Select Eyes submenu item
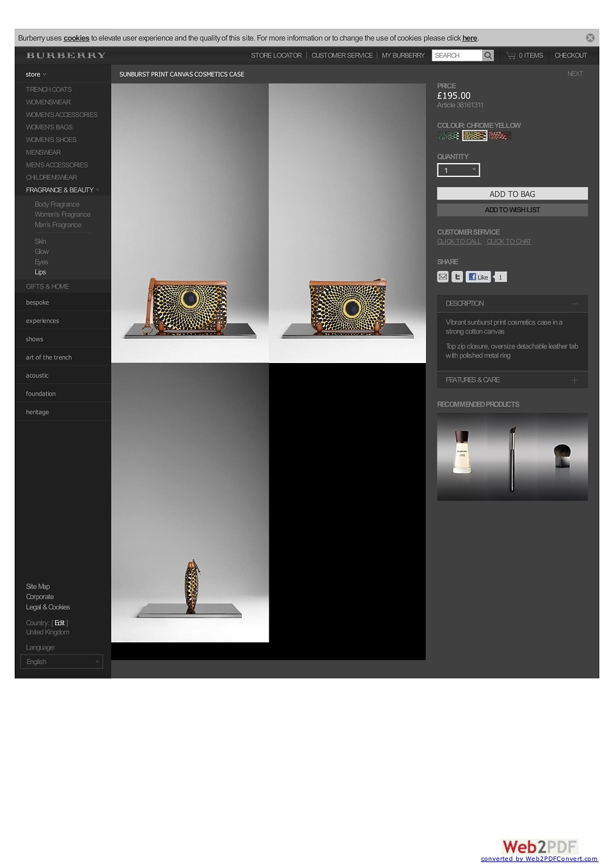Screen dimensions: 614x868 42,262
